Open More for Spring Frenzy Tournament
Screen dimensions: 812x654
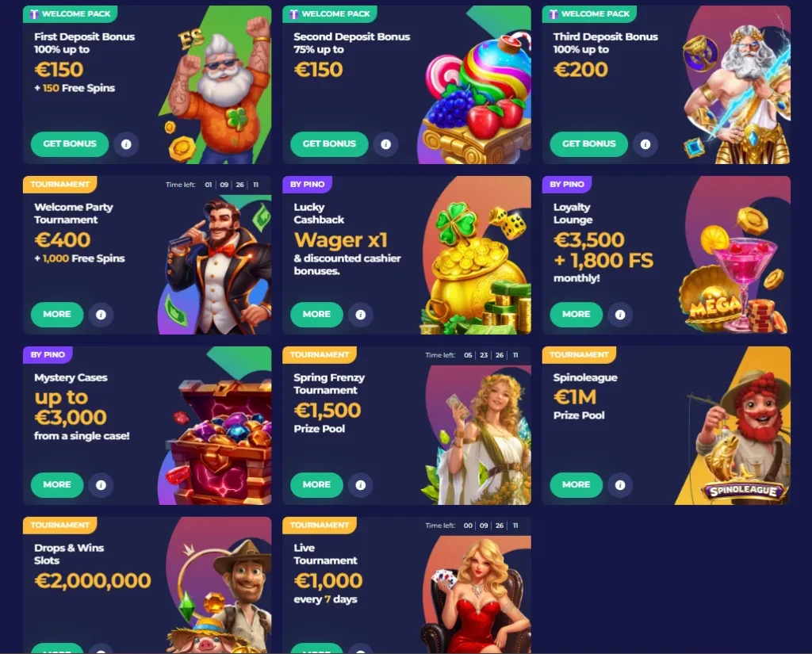click(316, 484)
